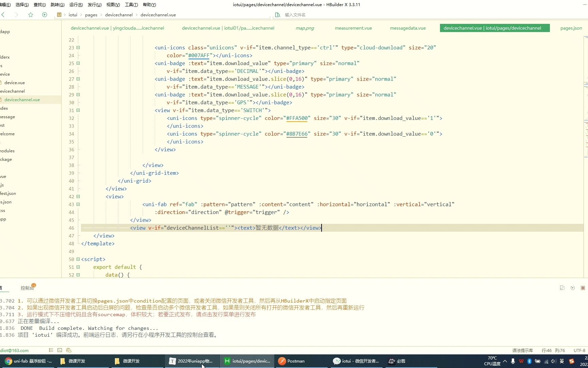This screenshot has width=588, height=368.
Task: Switch to devicechannel.vue yingclouda tab
Action: (117, 28)
